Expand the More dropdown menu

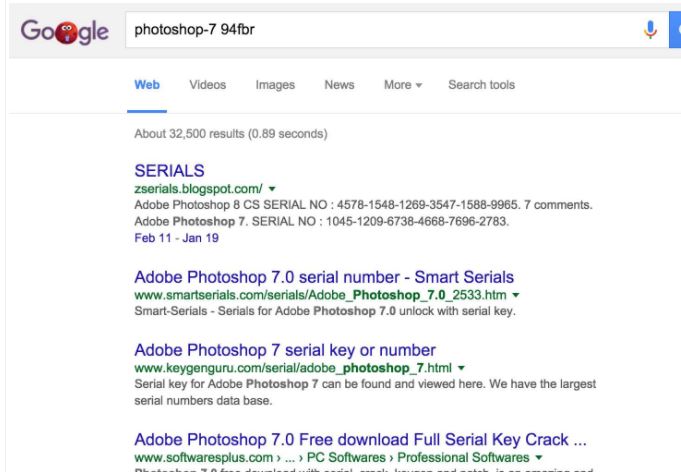coord(403,85)
